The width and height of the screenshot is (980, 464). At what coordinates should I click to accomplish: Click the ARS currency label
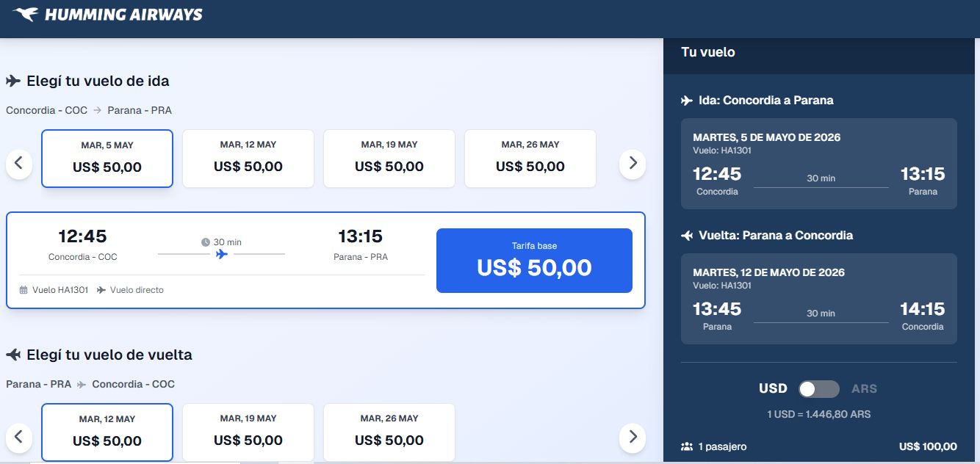coord(864,389)
